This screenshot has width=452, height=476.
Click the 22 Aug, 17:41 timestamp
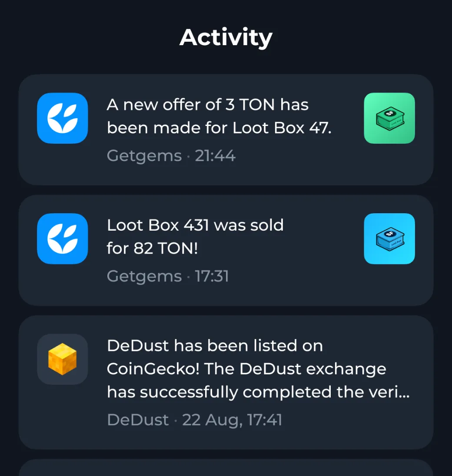point(232,420)
